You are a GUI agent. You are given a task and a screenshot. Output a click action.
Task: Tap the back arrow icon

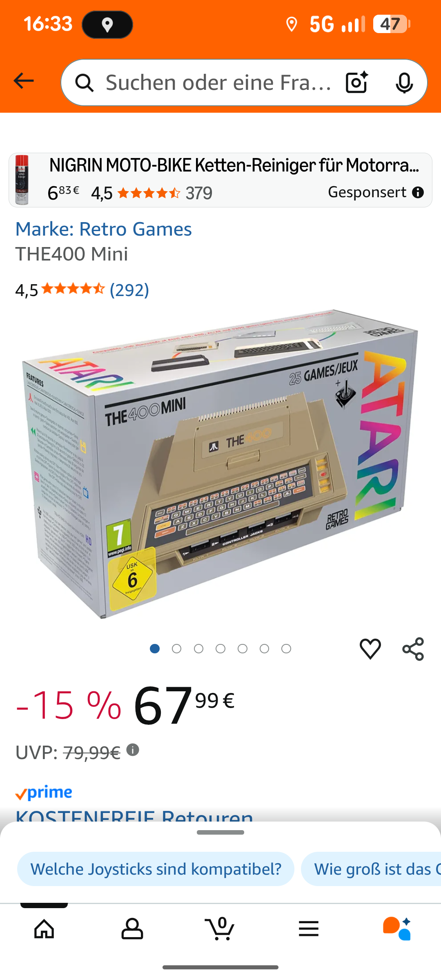pyautogui.click(x=24, y=81)
